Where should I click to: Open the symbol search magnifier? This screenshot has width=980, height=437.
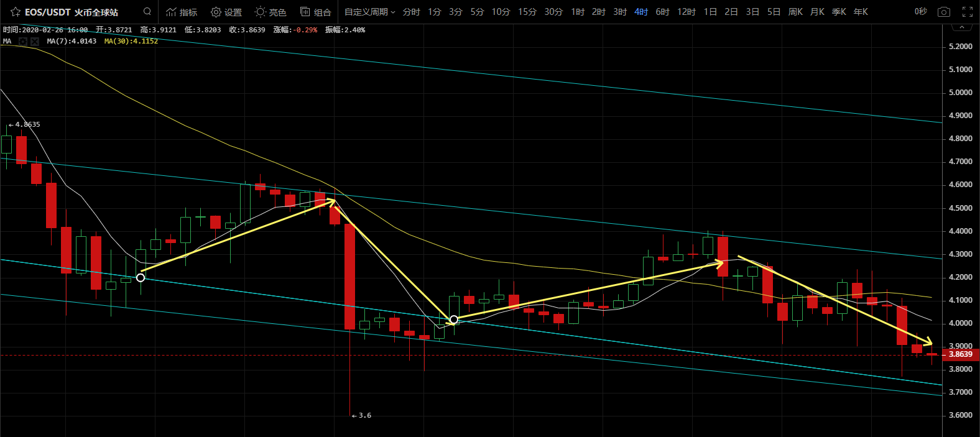coord(147,11)
